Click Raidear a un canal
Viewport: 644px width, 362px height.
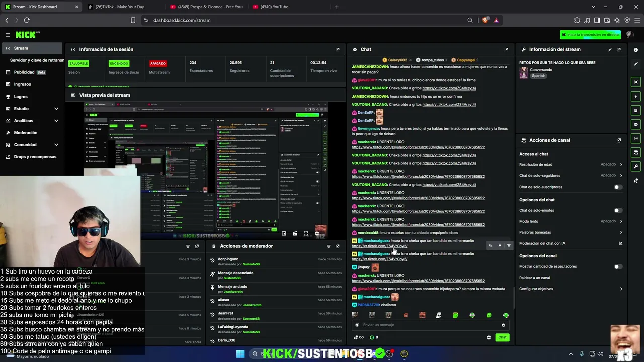pyautogui.click(x=535, y=278)
